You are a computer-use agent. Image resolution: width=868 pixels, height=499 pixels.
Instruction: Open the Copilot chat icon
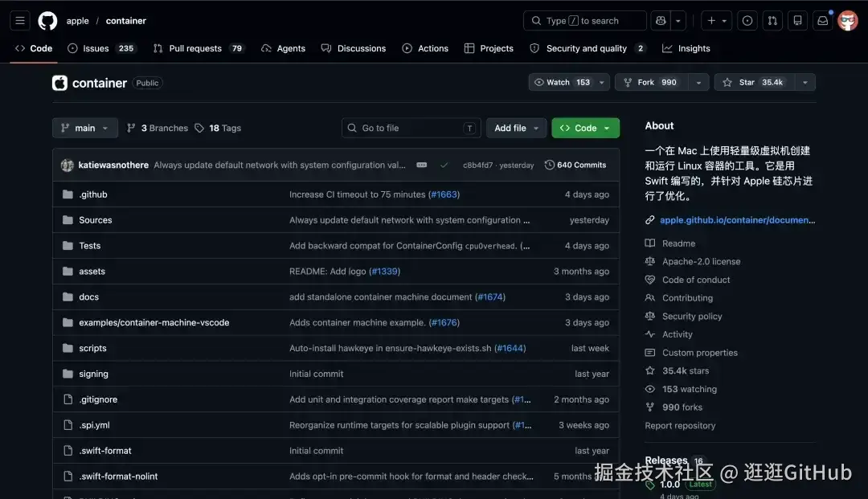click(x=661, y=21)
